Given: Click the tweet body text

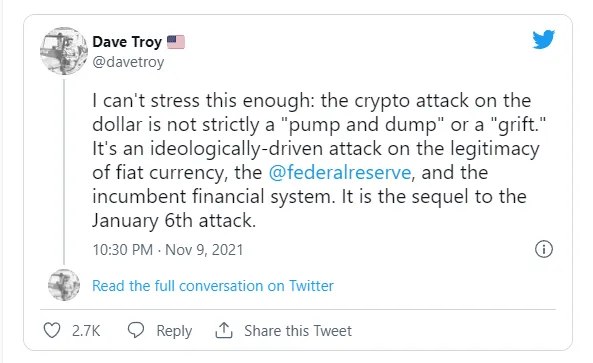Looking at the screenshot, I should [x=319, y=161].
